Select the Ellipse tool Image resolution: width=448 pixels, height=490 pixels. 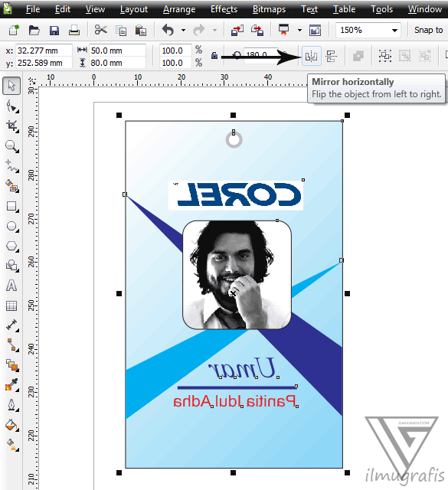(12, 227)
